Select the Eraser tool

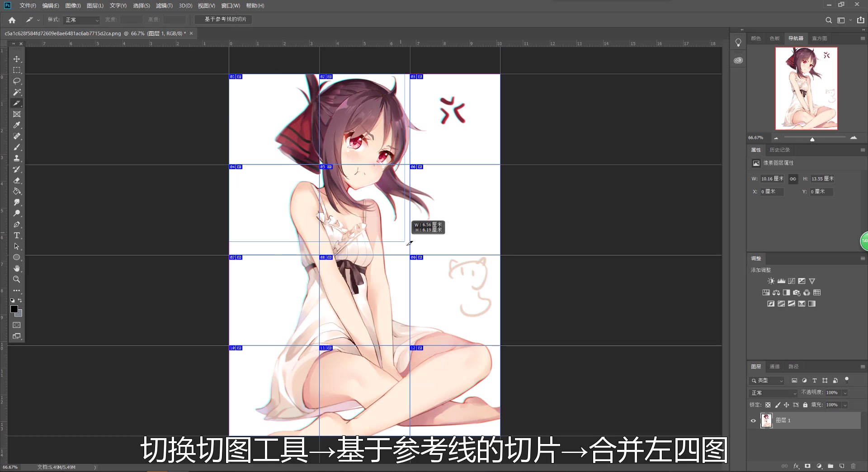point(17,180)
